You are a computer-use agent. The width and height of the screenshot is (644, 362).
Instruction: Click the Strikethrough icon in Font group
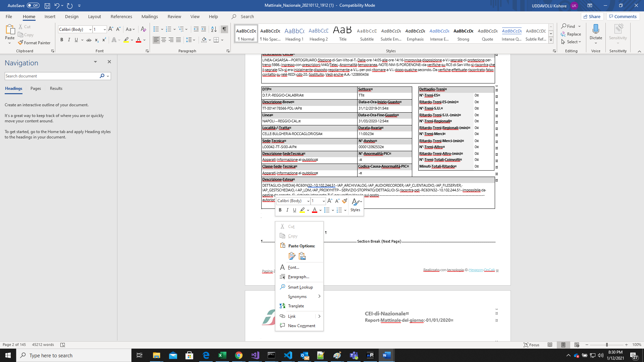tap(89, 40)
